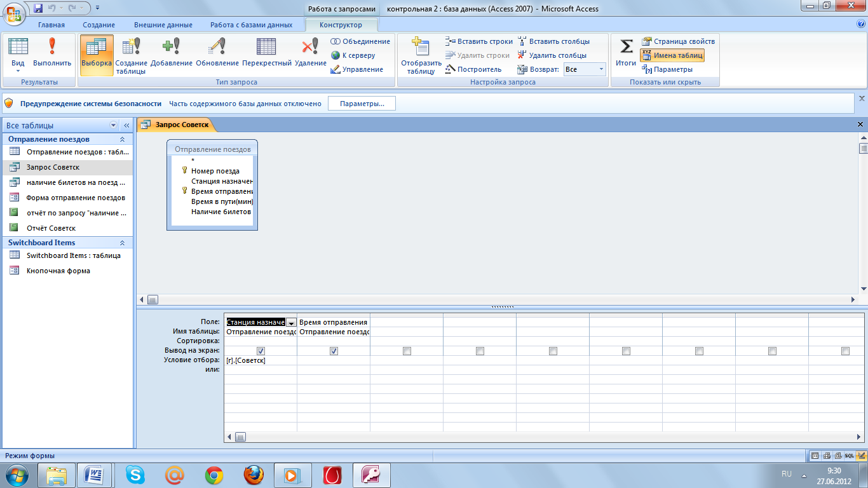This screenshot has height=488, width=868.
Task: Uncheck Вывод на экран for Станция назначения
Action: point(261,351)
